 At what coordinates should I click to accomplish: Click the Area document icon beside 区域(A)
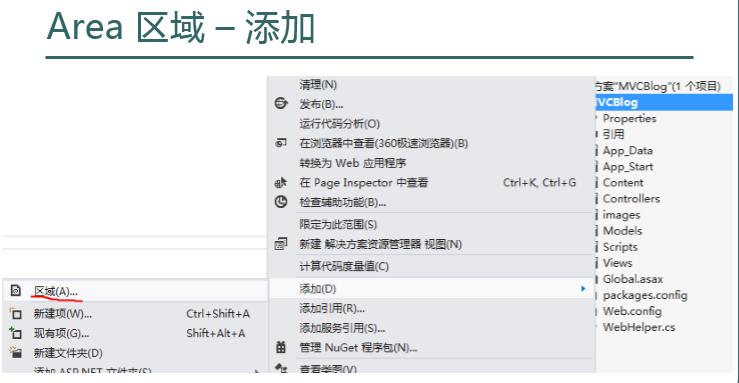16,291
